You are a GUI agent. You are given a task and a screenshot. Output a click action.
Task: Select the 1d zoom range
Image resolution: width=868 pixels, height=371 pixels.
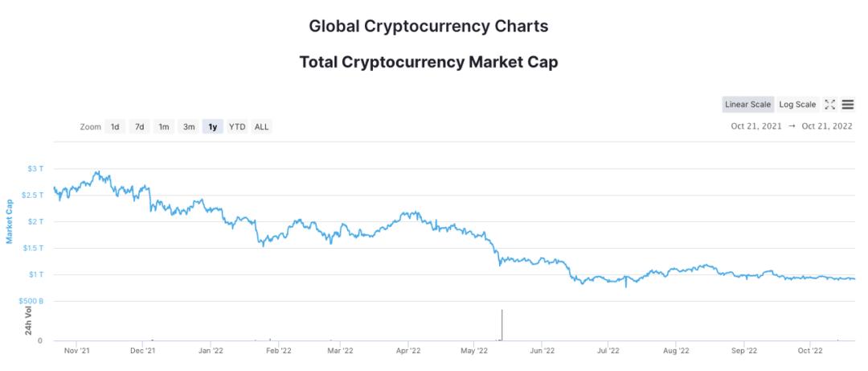(x=115, y=126)
